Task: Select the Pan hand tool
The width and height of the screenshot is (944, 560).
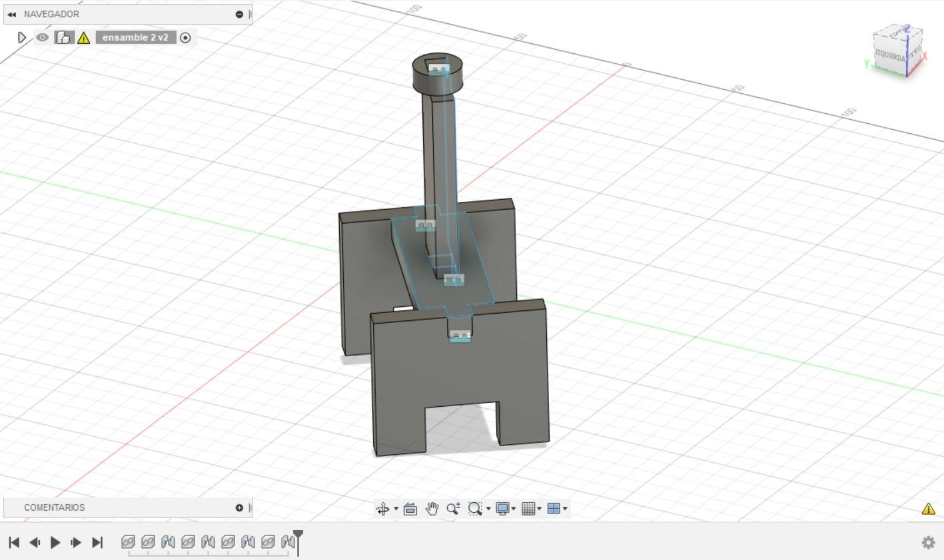Action: (432, 509)
